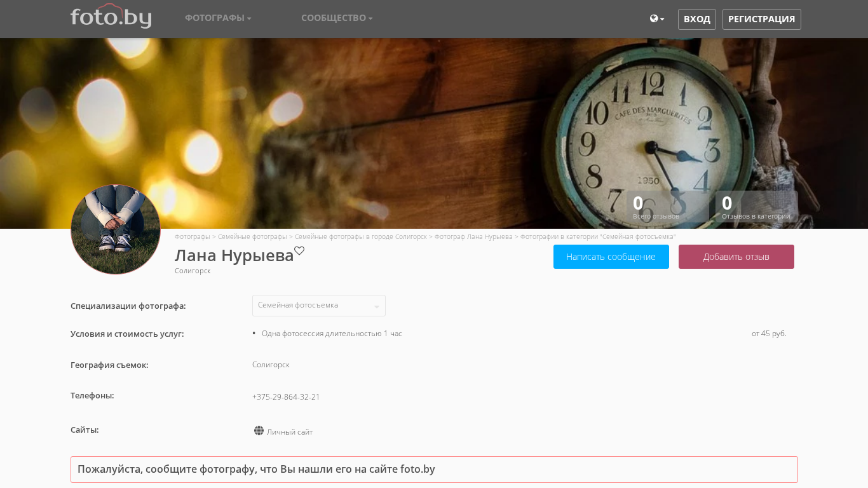Open the globe language selector

pyautogui.click(x=656, y=19)
